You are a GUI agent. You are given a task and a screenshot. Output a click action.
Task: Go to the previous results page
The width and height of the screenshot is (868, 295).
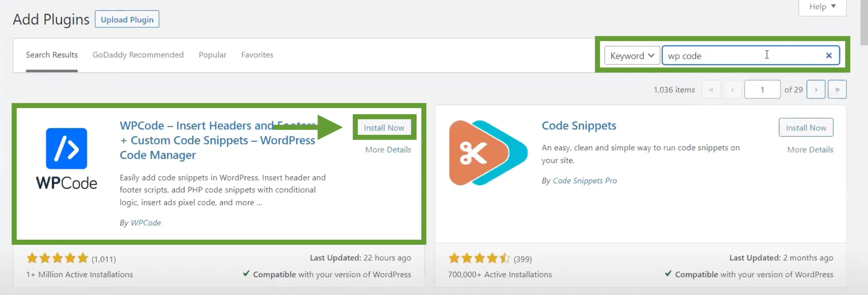(x=732, y=90)
